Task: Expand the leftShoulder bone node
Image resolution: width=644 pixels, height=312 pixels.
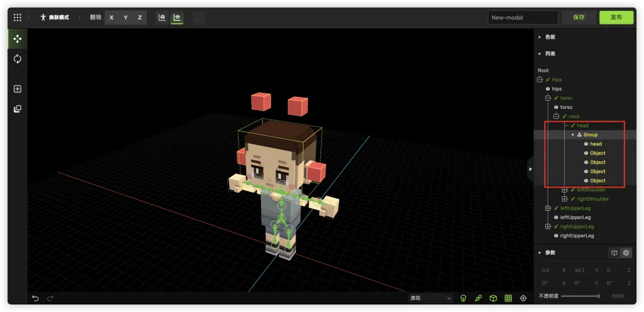Action: (565, 190)
